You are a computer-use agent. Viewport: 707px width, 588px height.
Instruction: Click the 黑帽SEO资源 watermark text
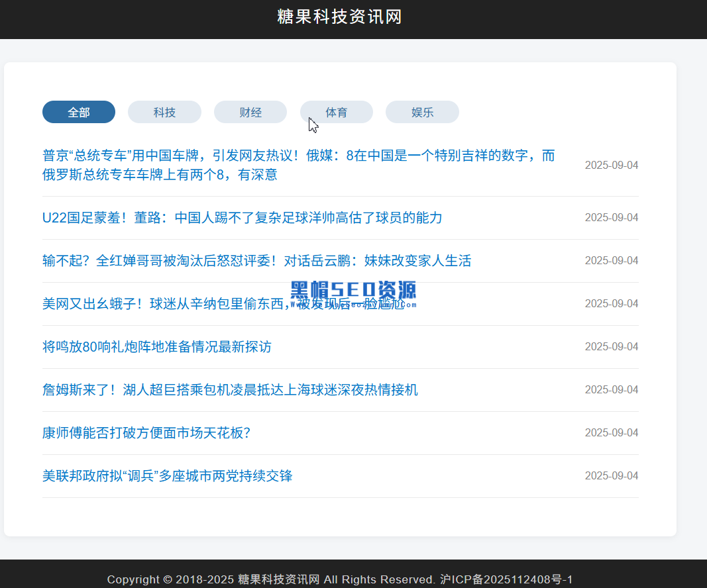[353, 291]
